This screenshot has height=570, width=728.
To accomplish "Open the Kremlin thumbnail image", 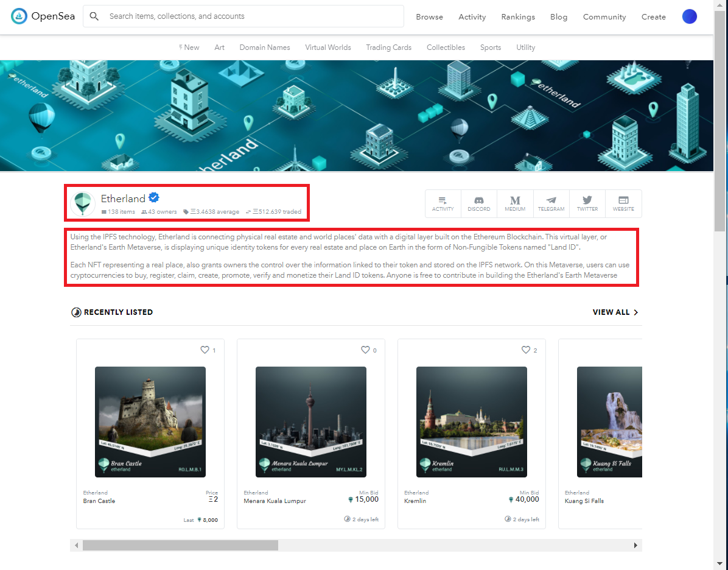I will point(471,422).
